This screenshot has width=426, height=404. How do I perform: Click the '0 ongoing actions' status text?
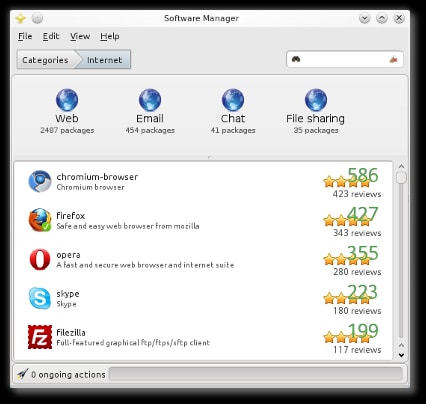pos(68,374)
